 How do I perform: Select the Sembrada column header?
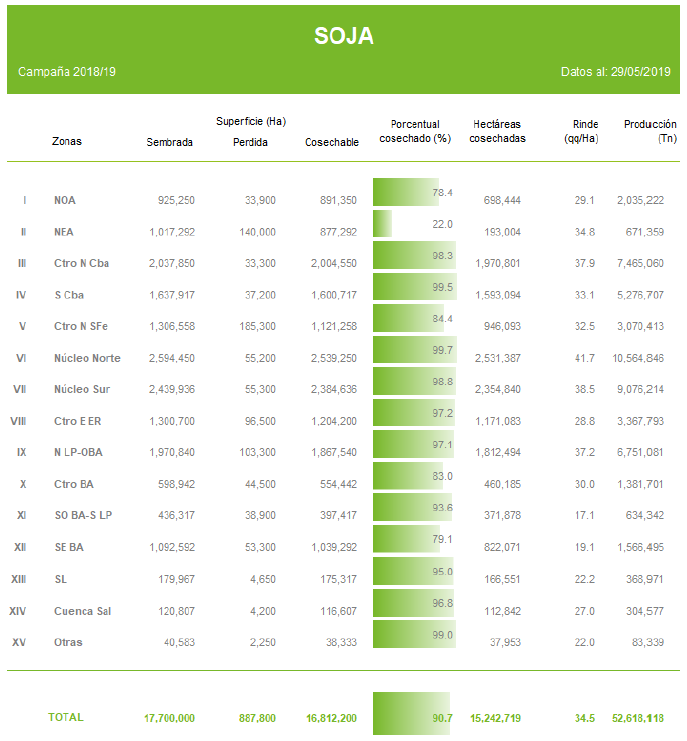(x=169, y=142)
